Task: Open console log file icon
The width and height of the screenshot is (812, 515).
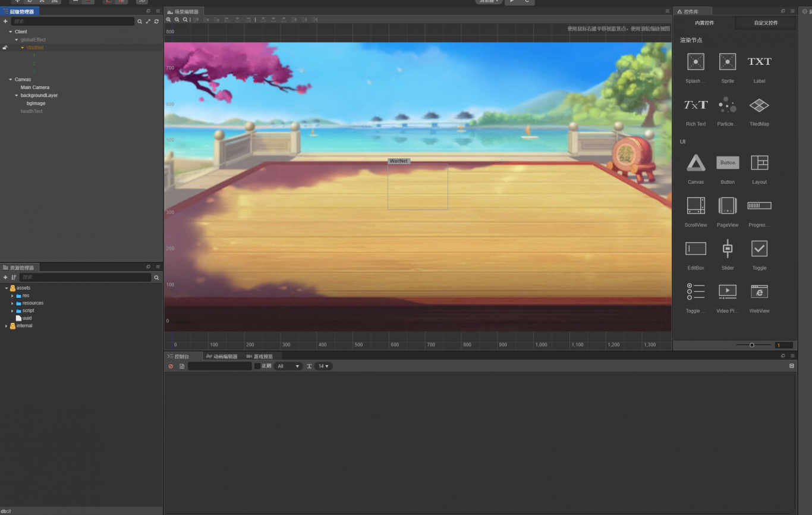Action: [182, 366]
